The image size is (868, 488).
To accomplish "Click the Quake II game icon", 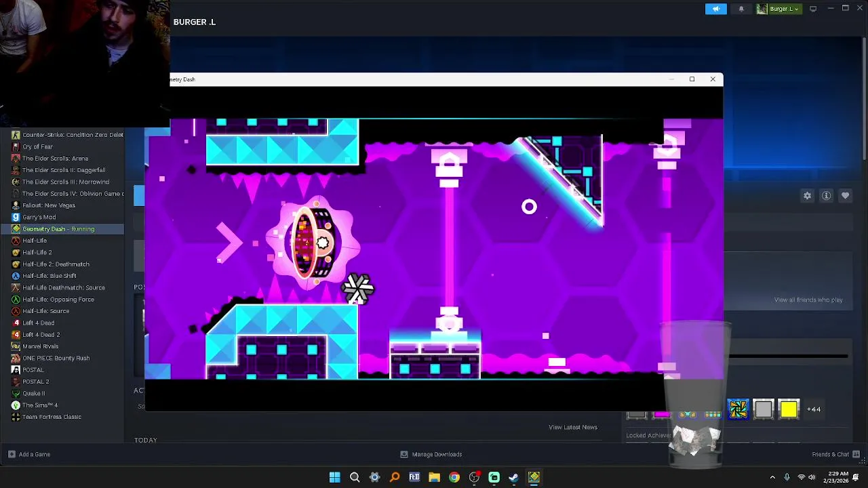I will coord(16,393).
